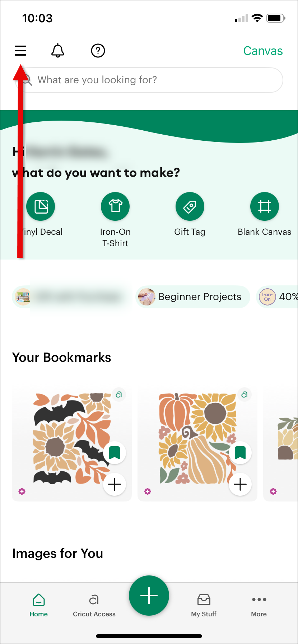Viewport: 298px width, 644px height.
Task: Start a Blank Canvas project
Action: point(264,206)
